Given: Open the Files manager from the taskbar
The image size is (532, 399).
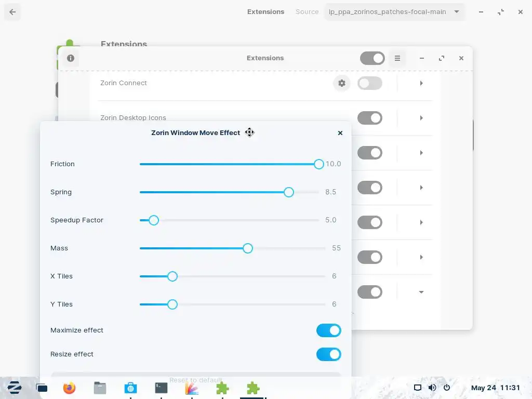Looking at the screenshot, I should 100,388.
